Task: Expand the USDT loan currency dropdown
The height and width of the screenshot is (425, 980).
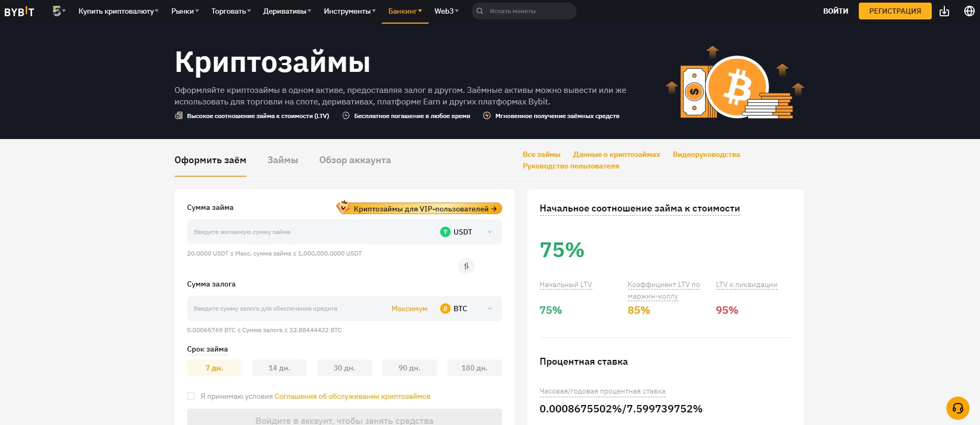Action: pyautogui.click(x=489, y=232)
